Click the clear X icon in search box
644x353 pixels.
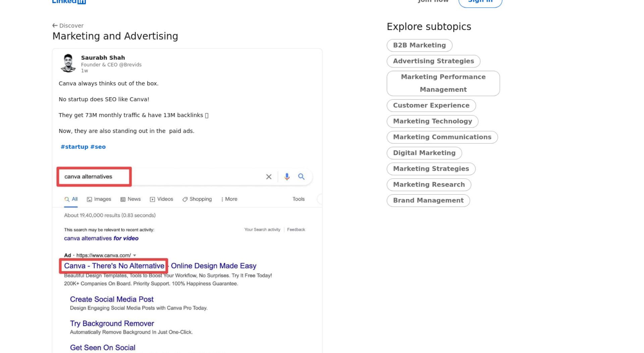269,177
